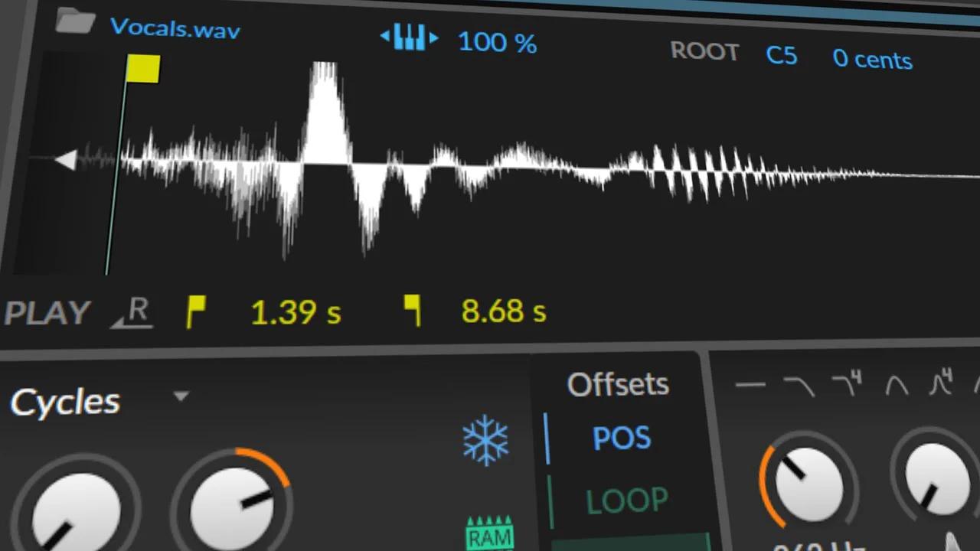Screen dimensions: 980x551
Task: Adjust the filter cutoff frequency knob
Action: pos(809,485)
